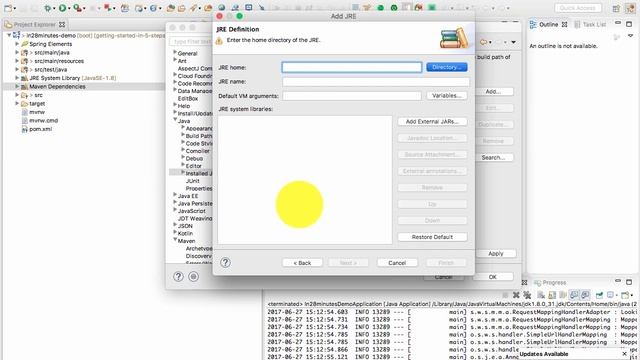Toggle Show Console on standard out icon
Viewport: 640px width, 360px height.
pyautogui.click(x=574, y=295)
